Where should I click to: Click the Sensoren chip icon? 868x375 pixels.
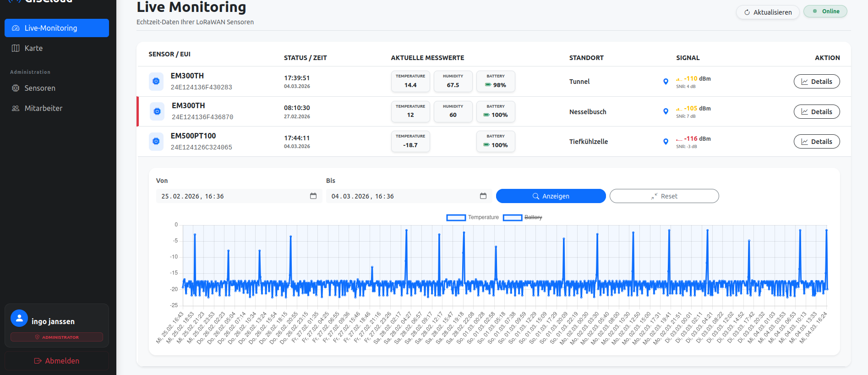pyautogui.click(x=16, y=88)
